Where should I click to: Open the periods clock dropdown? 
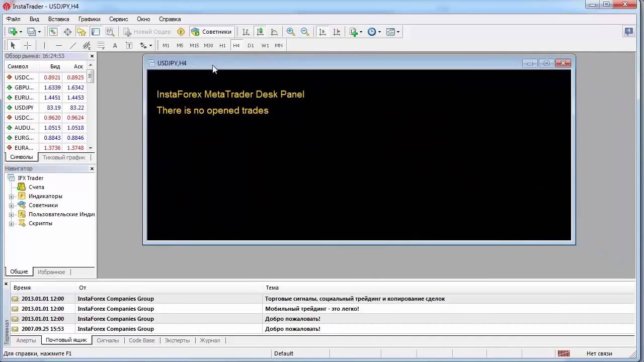pos(374,32)
